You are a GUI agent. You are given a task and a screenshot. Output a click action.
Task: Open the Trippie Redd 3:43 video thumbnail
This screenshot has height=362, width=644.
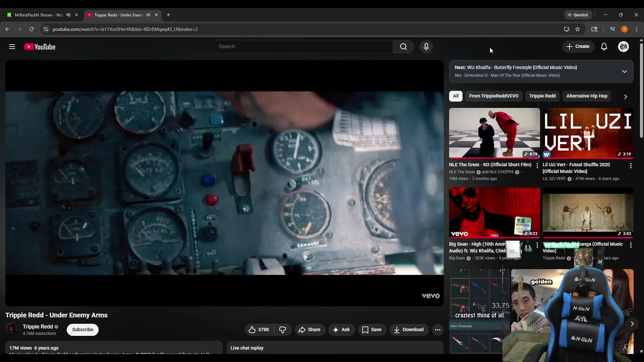(588, 213)
